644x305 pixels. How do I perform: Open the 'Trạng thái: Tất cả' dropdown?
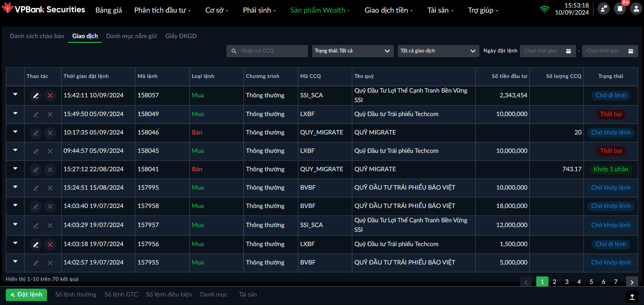click(352, 51)
